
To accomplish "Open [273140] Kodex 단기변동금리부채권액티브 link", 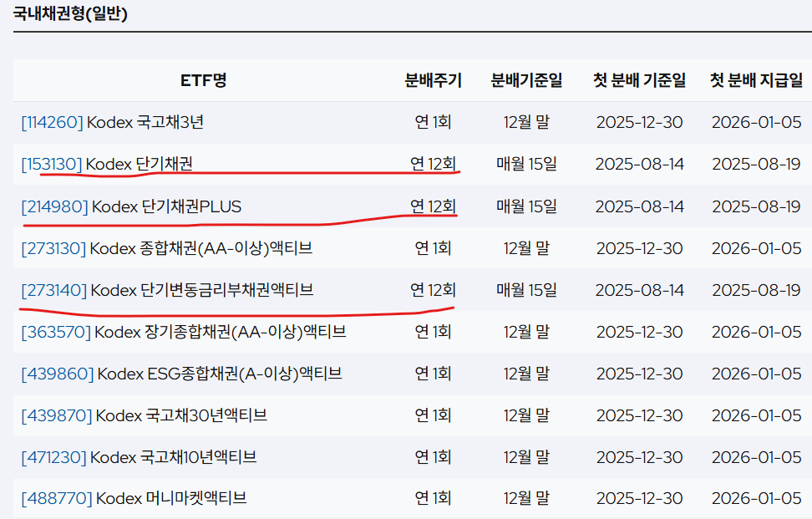I will pyautogui.click(x=167, y=290).
